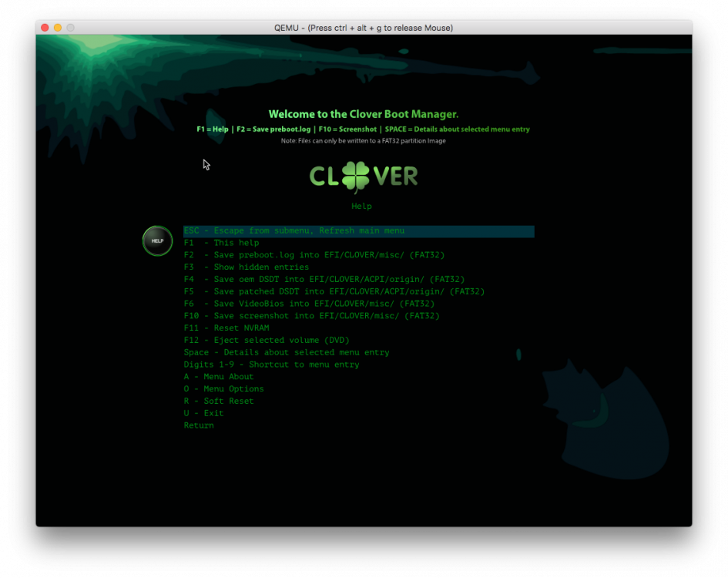Select the F11 Reset NVRAM entry

226,328
